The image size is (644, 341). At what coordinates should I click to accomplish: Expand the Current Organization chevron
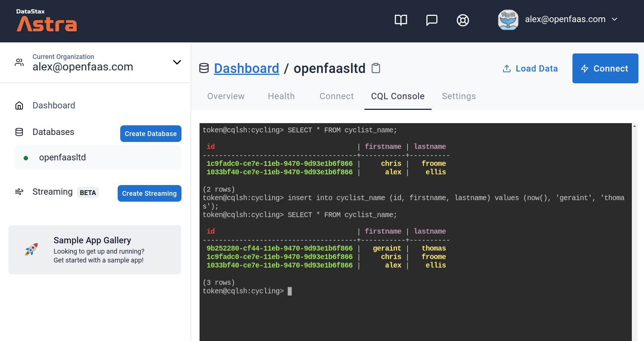177,62
